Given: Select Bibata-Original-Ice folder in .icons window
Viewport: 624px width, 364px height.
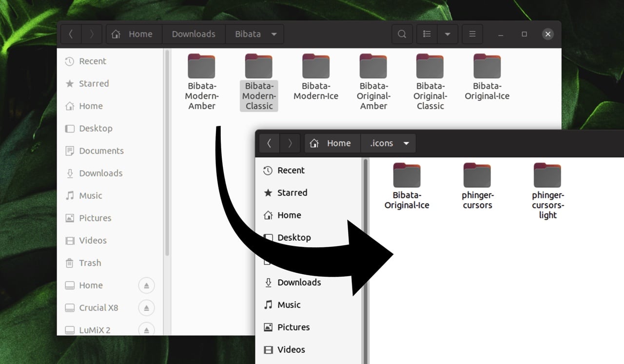Looking at the screenshot, I should tap(407, 186).
